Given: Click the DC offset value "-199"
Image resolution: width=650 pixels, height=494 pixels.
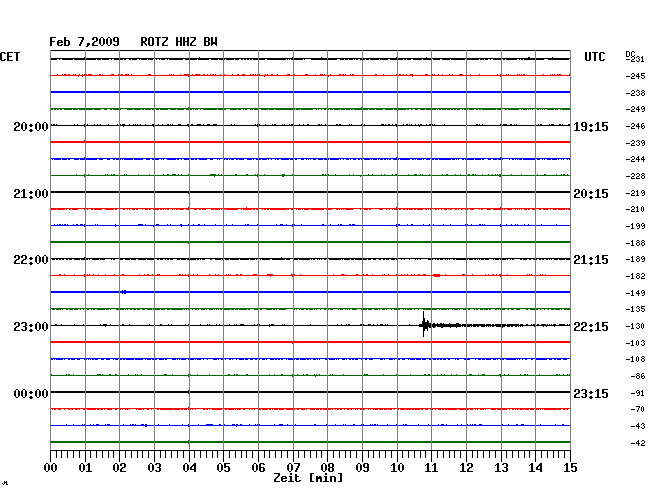Looking at the screenshot, I should click(635, 226).
